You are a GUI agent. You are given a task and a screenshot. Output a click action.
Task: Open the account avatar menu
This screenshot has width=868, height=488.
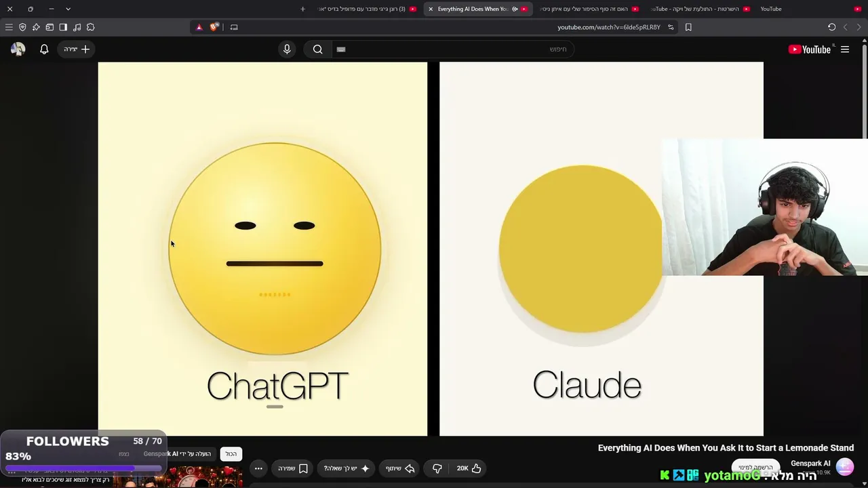[18, 49]
